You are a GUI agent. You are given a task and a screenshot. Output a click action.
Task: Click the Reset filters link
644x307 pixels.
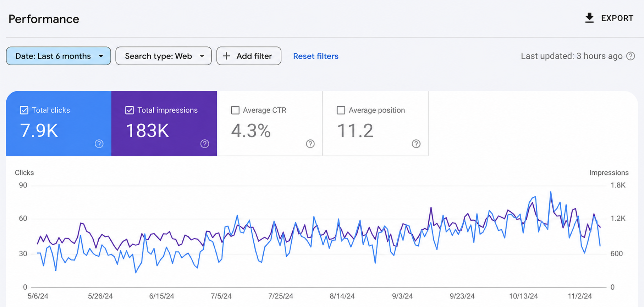316,56
